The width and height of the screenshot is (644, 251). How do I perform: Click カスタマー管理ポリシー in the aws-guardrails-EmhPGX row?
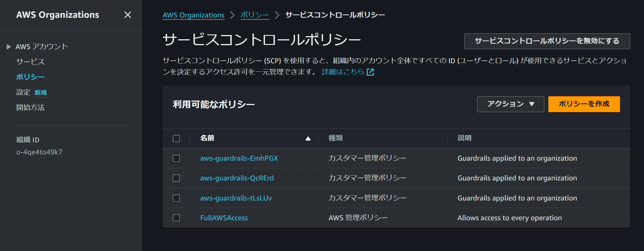[x=367, y=158]
